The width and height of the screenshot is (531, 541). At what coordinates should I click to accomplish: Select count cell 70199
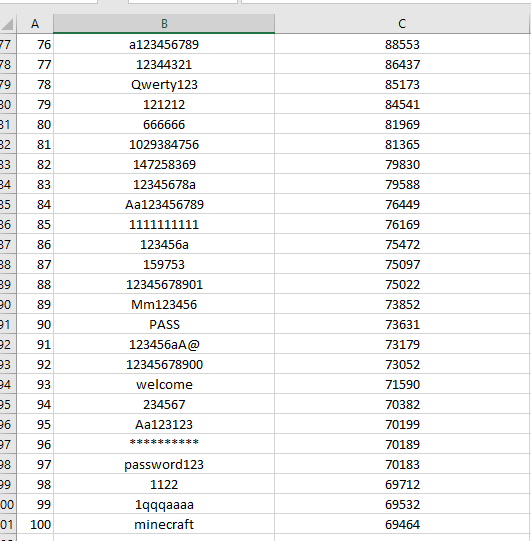point(402,424)
